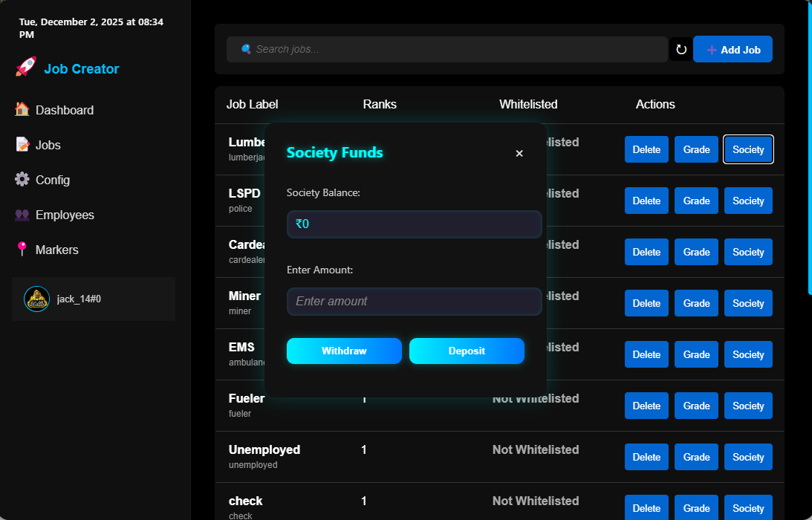Click the Whitelisted column header

pos(528,104)
